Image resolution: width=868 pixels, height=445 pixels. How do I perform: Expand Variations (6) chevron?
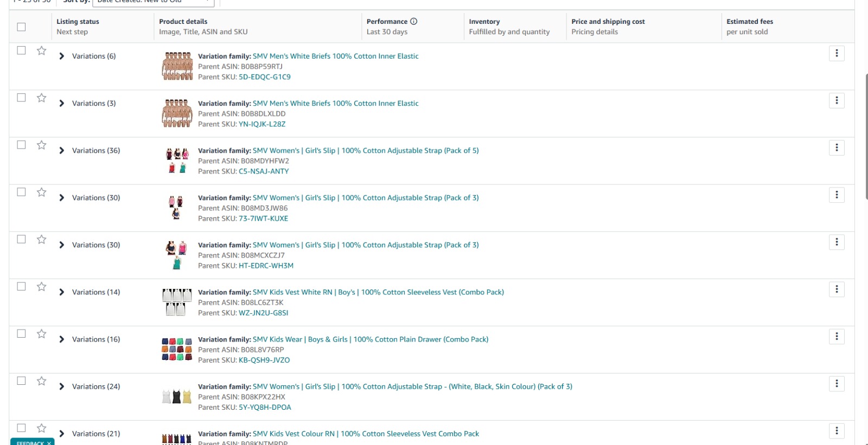[61, 56]
